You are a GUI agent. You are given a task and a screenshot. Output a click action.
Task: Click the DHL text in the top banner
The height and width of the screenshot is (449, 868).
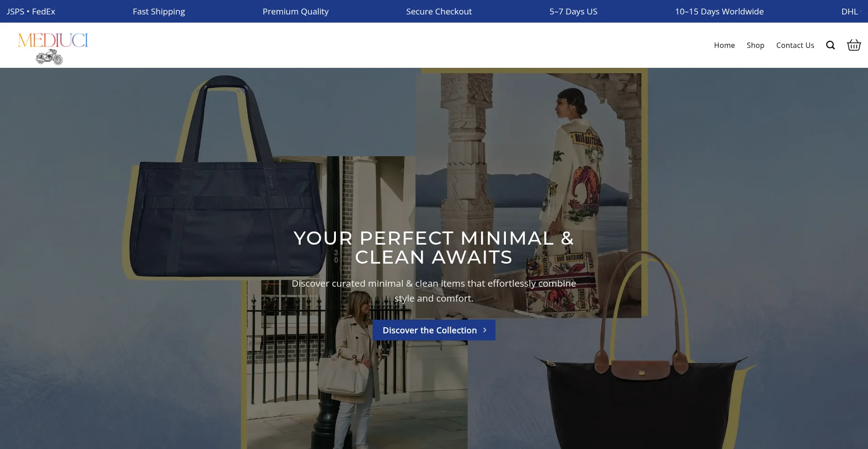(849, 11)
